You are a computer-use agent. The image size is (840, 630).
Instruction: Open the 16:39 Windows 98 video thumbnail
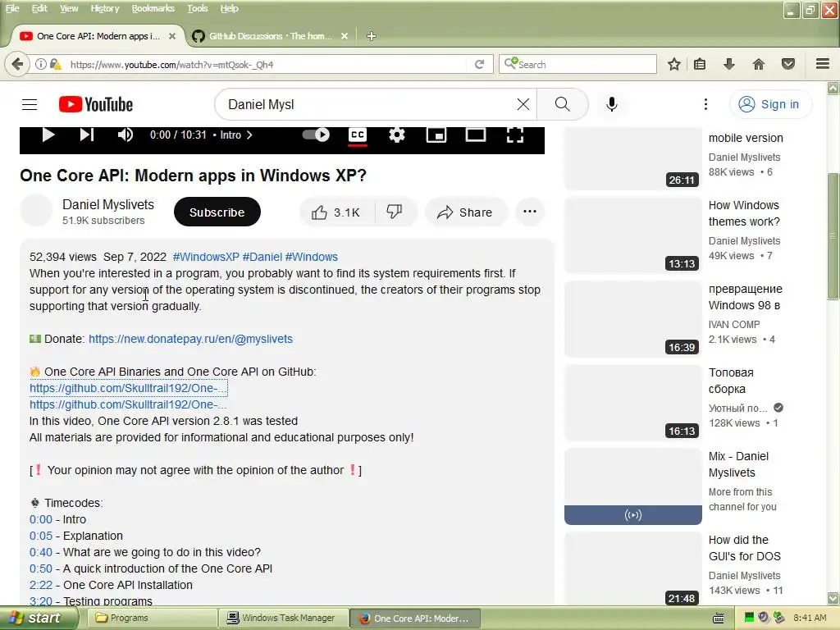point(632,319)
